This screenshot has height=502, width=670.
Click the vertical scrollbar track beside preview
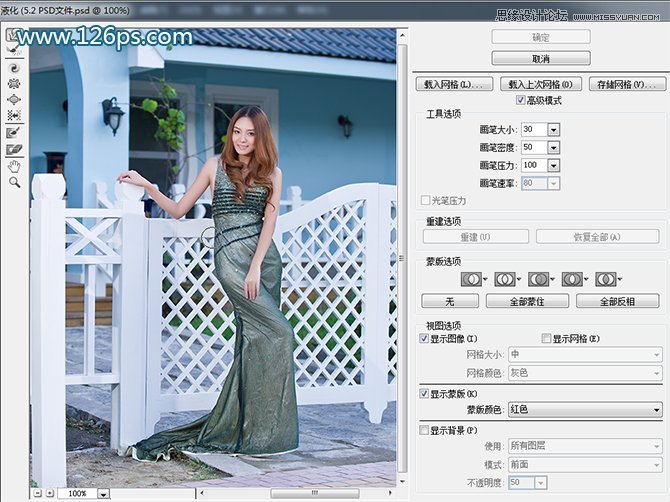tap(402, 258)
